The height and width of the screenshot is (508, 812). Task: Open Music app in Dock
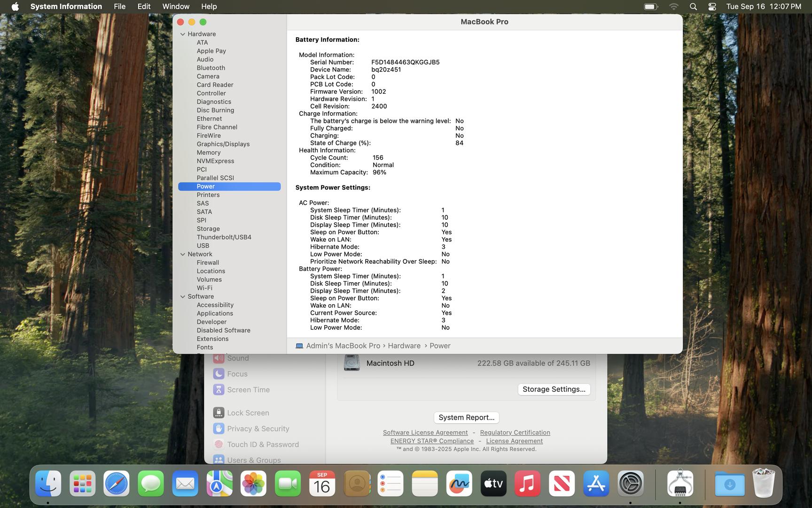pos(528,484)
